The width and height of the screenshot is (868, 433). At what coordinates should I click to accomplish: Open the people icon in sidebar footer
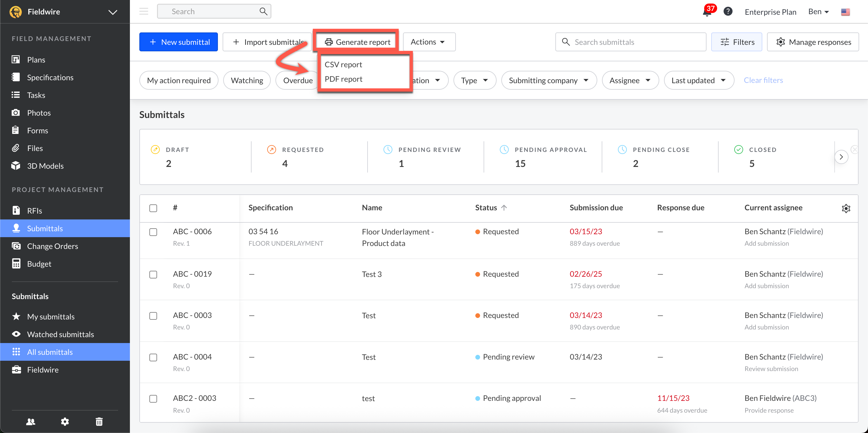coord(31,421)
